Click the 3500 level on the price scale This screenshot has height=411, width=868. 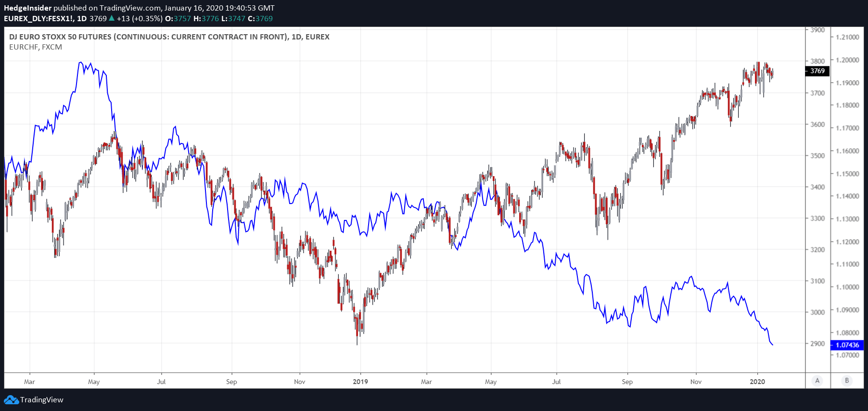click(x=817, y=156)
